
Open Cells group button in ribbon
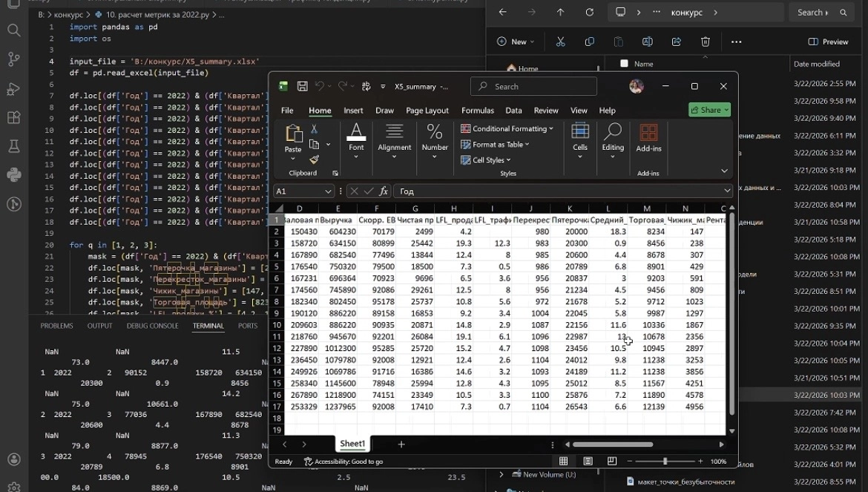(x=579, y=140)
